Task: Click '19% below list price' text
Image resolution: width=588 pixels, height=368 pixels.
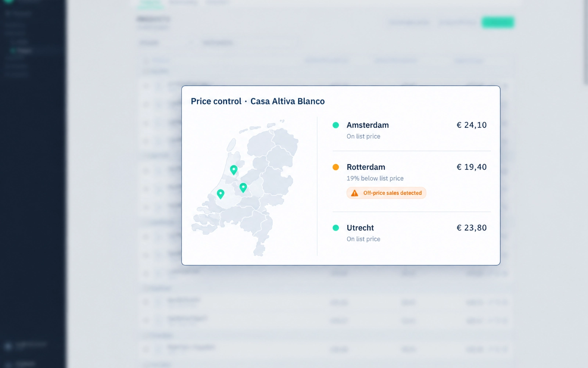Action: click(375, 178)
